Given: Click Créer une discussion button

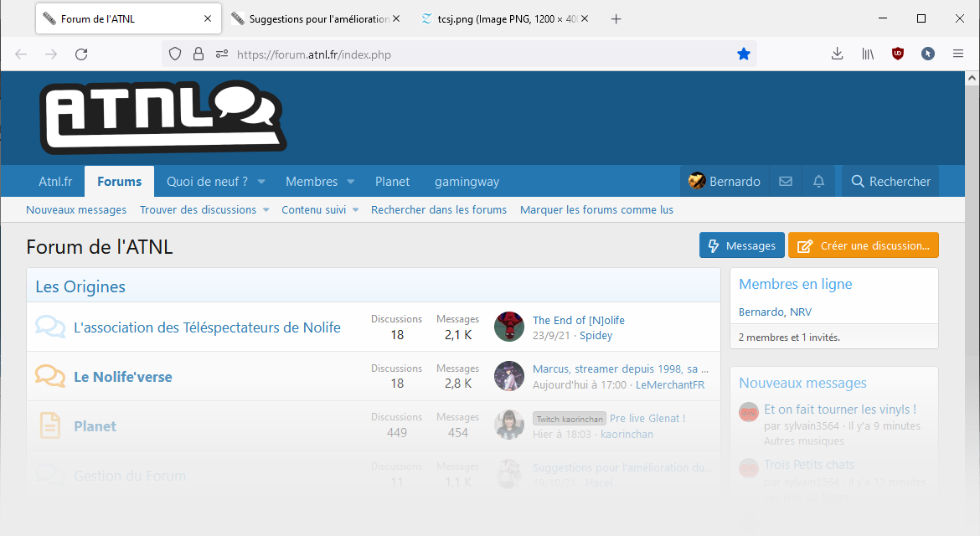Looking at the screenshot, I should click(863, 245).
